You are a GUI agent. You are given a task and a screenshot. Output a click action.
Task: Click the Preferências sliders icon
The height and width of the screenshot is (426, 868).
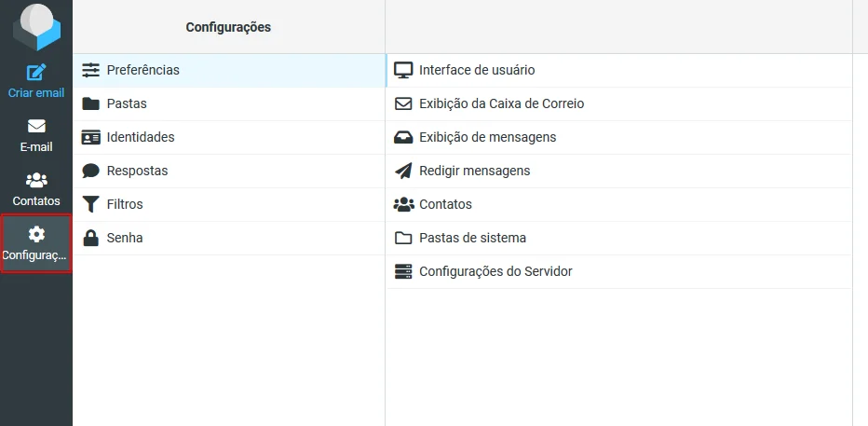(x=90, y=70)
